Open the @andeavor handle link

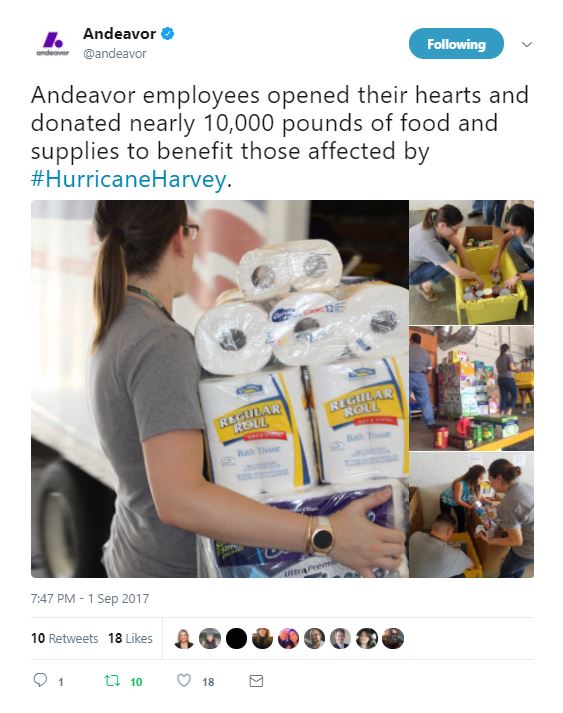click(115, 54)
